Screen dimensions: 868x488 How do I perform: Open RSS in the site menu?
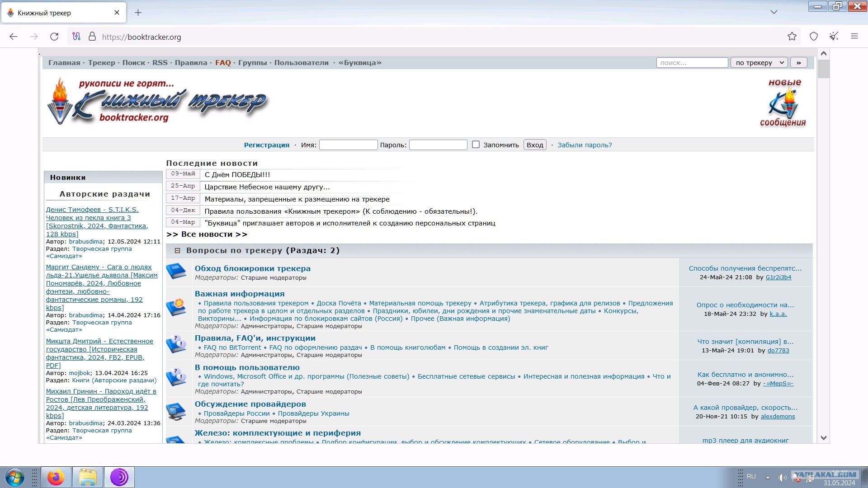160,63
